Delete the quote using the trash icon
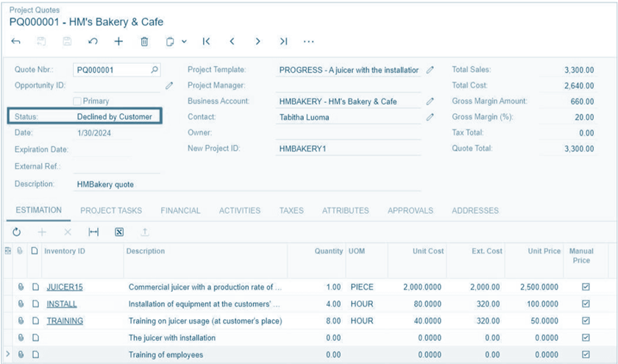The image size is (618, 364). 144,41
